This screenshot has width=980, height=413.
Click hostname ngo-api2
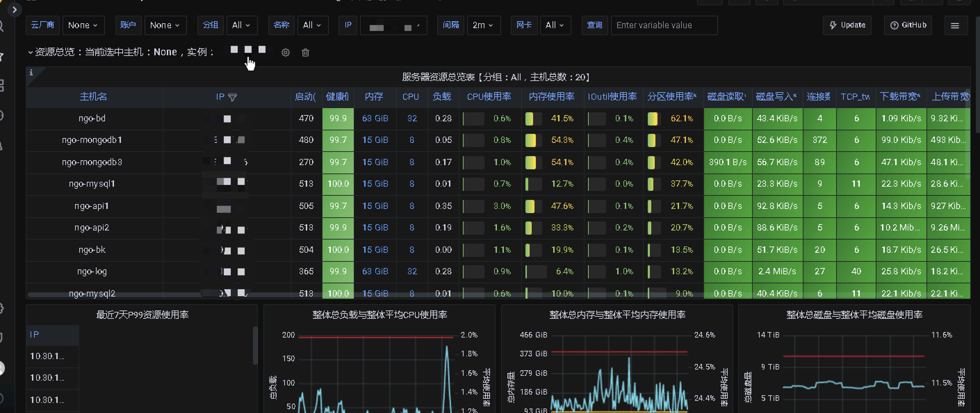pyautogui.click(x=92, y=228)
